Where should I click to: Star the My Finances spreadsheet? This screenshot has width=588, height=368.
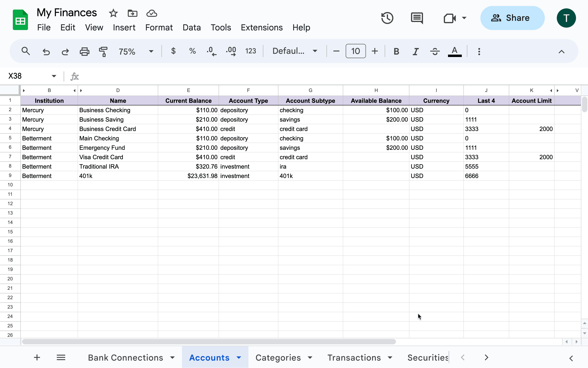[113, 13]
